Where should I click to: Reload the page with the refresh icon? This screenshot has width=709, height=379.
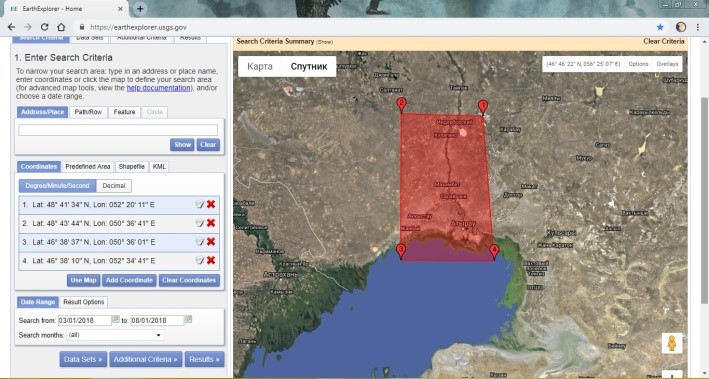coord(44,27)
